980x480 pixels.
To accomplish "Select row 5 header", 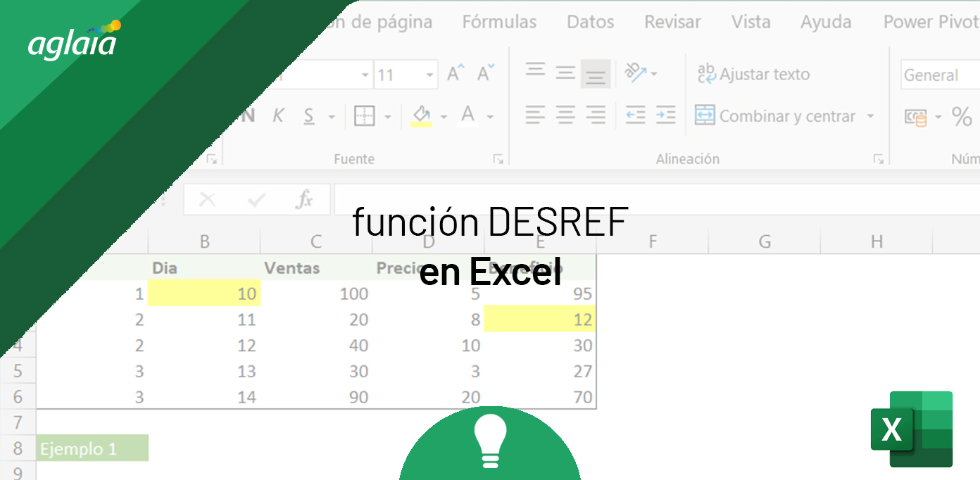I will (18, 371).
